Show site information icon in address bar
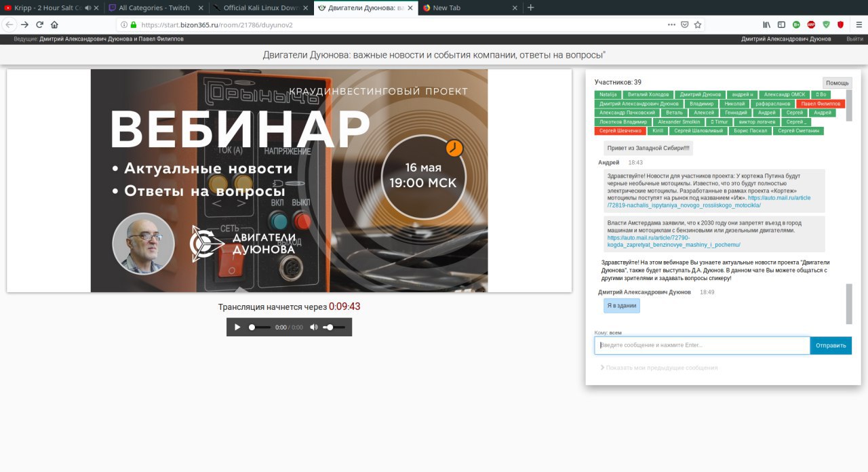This screenshot has width=868, height=472. pyautogui.click(x=124, y=24)
